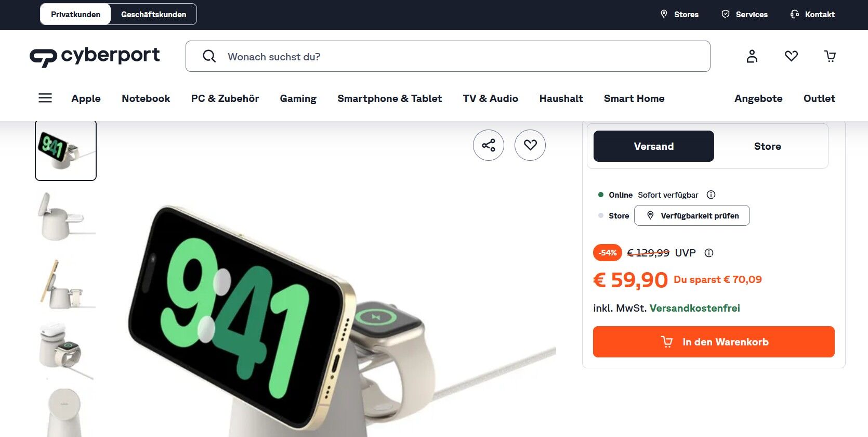Image resolution: width=868 pixels, height=437 pixels.
Task: Select the Versand delivery option
Action: click(x=654, y=146)
